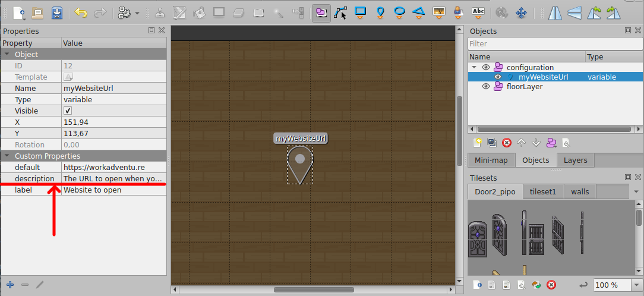Open the tileset1 tab
This screenshot has height=296, width=644.
click(542, 191)
